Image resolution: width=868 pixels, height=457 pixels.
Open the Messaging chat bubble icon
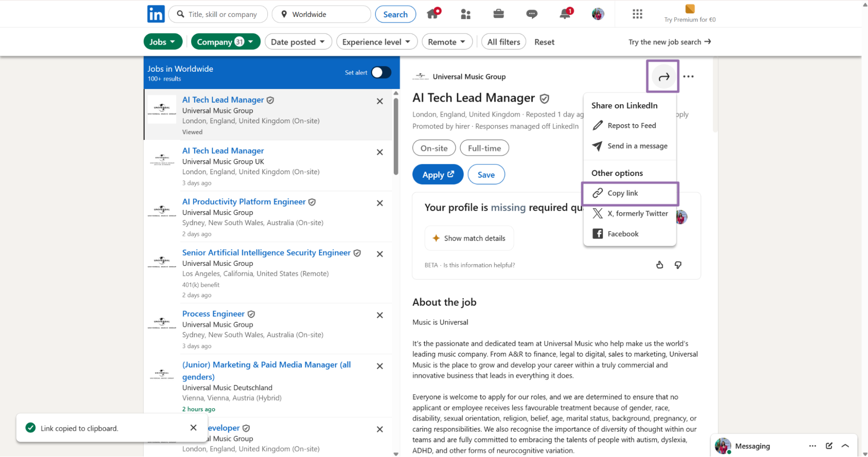click(531, 14)
